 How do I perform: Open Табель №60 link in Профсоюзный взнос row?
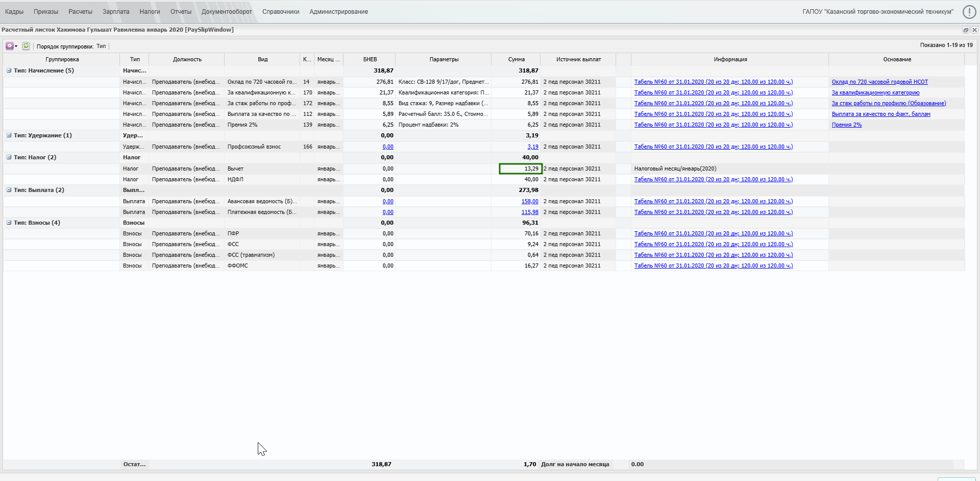714,147
